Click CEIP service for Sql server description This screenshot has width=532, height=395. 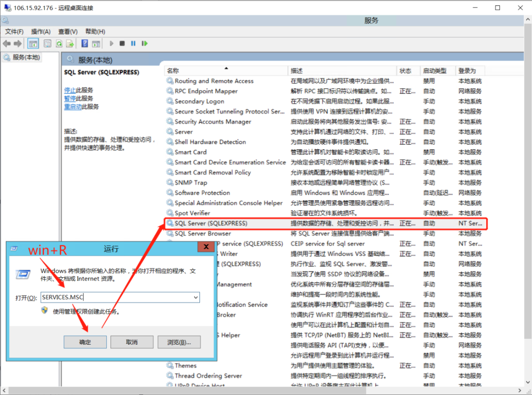pyautogui.click(x=328, y=244)
